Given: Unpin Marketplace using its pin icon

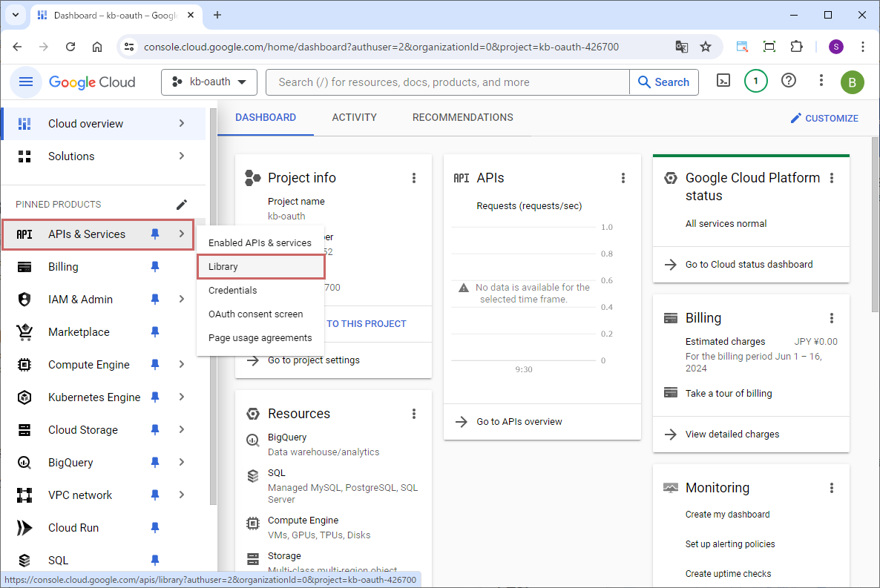Looking at the screenshot, I should pos(155,332).
